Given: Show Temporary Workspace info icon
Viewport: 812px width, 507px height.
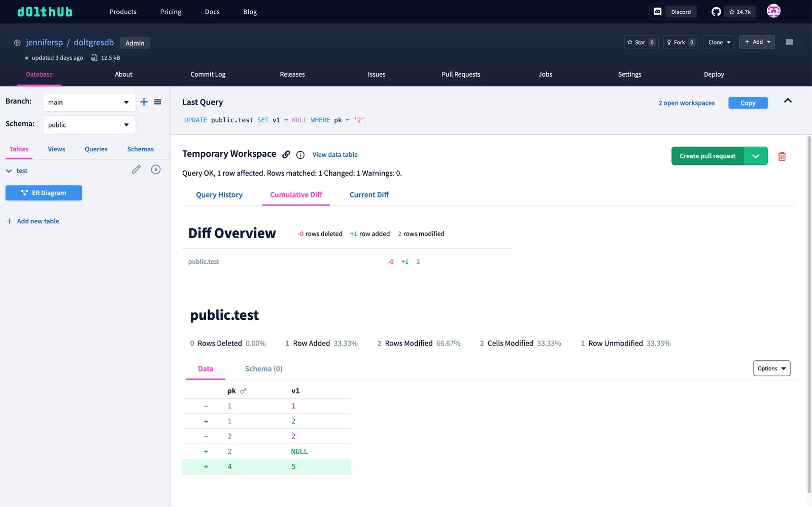Looking at the screenshot, I should point(300,155).
